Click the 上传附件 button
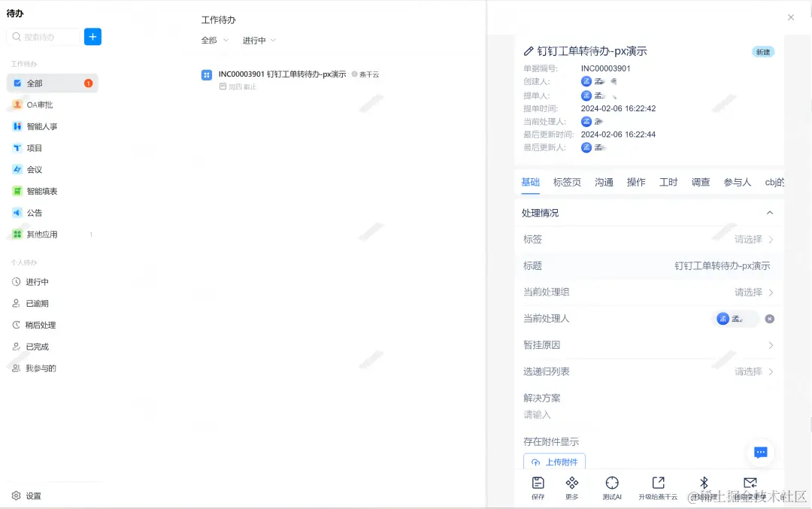 pyautogui.click(x=554, y=461)
